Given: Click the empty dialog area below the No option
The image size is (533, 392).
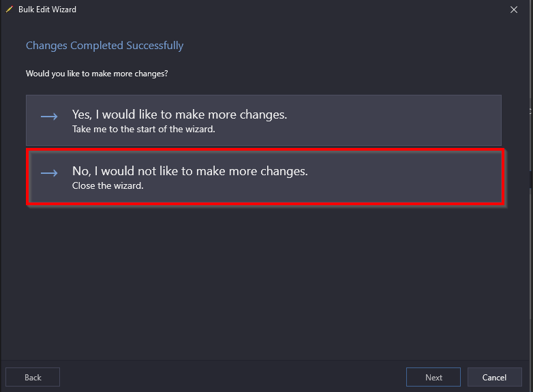Looking at the screenshot, I should (265, 279).
